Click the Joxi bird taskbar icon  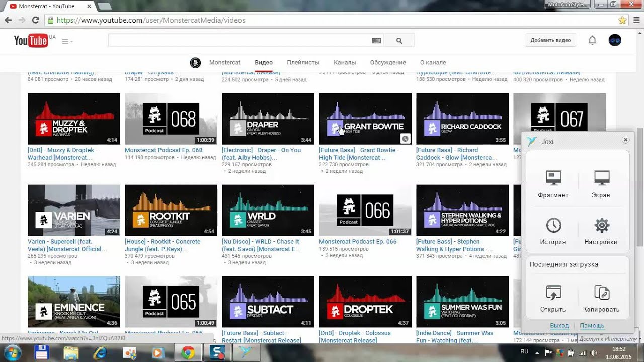point(248,353)
